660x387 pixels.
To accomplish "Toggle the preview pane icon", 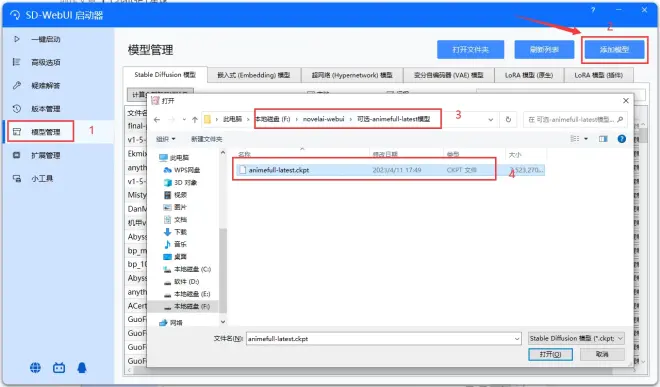I will coord(603,139).
